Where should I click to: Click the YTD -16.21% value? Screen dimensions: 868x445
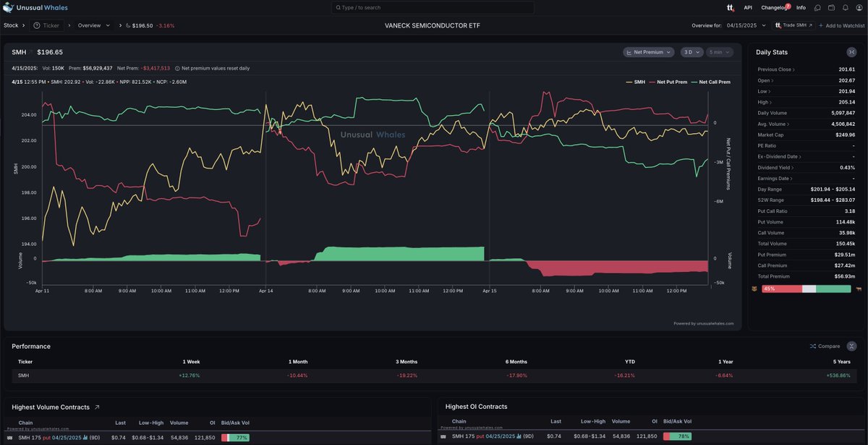(626, 376)
